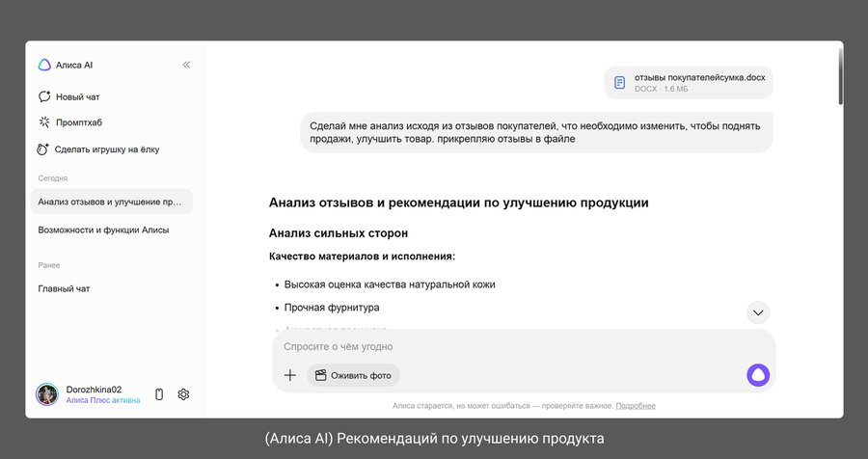Screen dimensions: 868x459
Task: Click the Алиса Плюс активна status
Action: point(103,400)
